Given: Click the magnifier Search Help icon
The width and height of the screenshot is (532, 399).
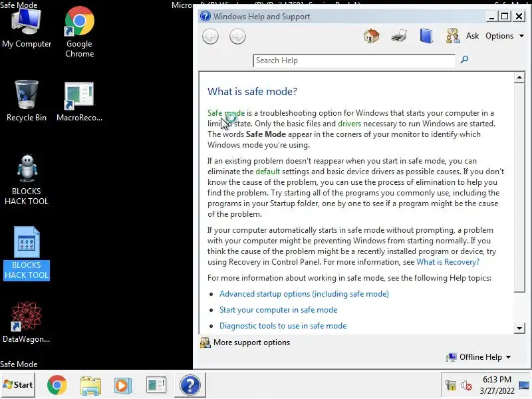Looking at the screenshot, I should coord(464,60).
